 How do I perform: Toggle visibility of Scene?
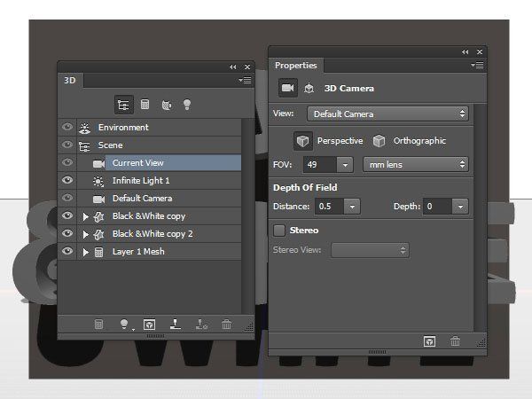[67, 145]
